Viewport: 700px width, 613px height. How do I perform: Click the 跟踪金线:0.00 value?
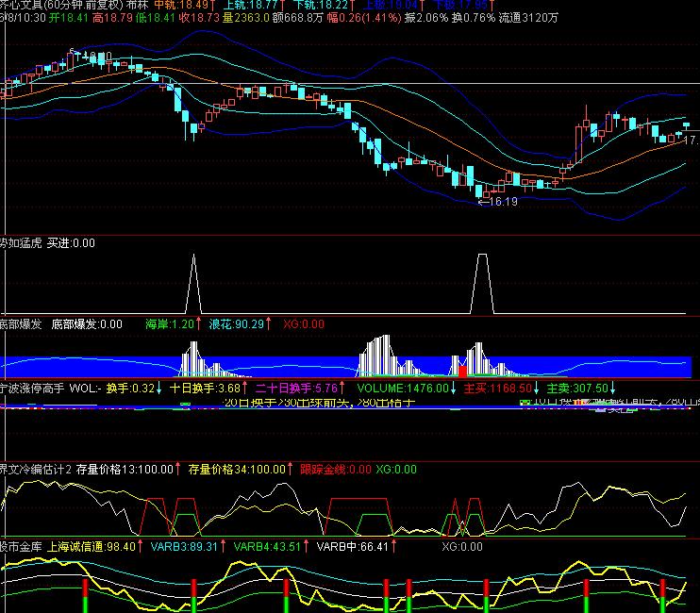click(336, 470)
